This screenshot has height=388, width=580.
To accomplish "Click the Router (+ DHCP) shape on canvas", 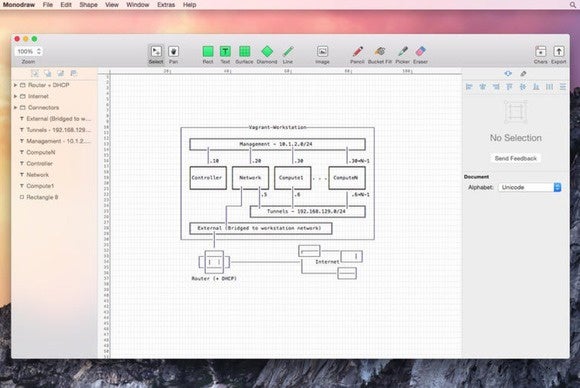I will coord(214,262).
